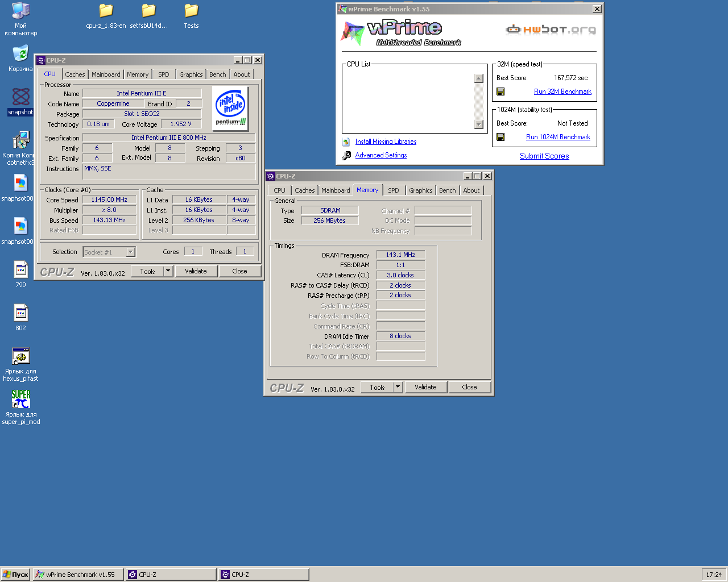This screenshot has height=582, width=728.
Task: Click Validate in CPU window
Action: click(196, 271)
